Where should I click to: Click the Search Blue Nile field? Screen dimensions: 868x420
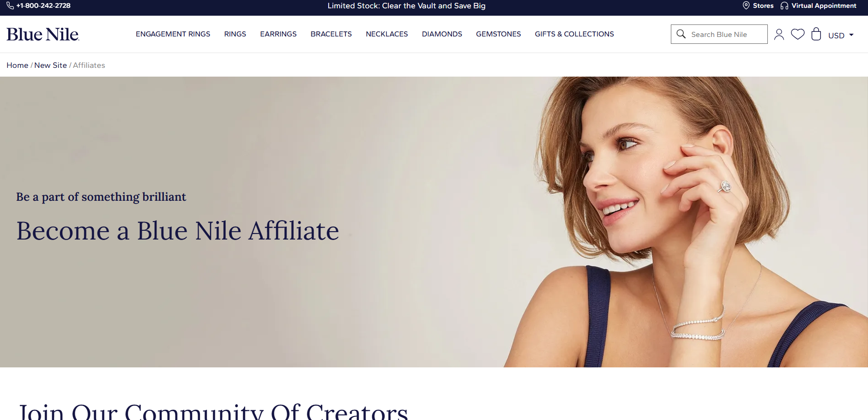click(719, 34)
